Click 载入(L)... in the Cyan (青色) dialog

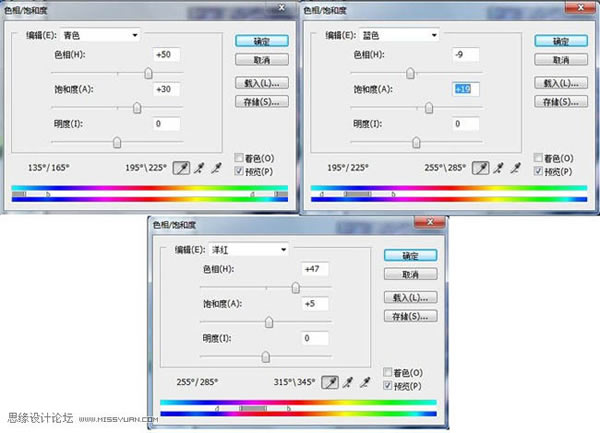(x=262, y=83)
